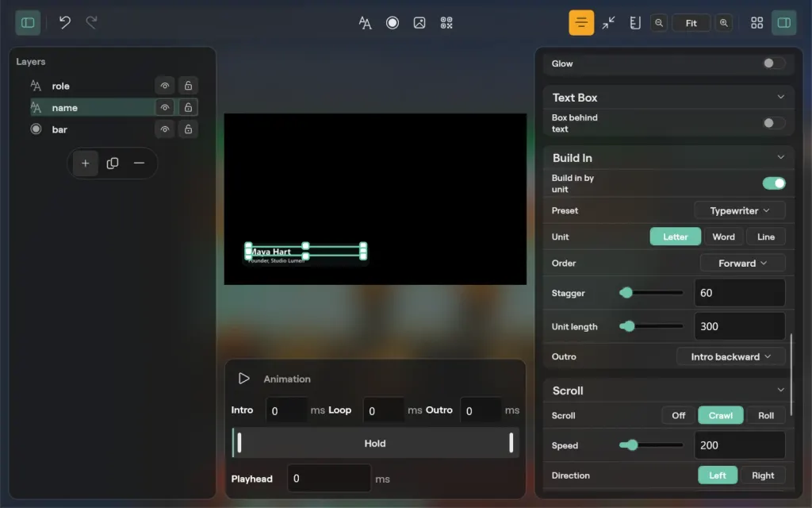Screen dimensions: 812x508
Task: Undo the last action
Action: (65, 23)
